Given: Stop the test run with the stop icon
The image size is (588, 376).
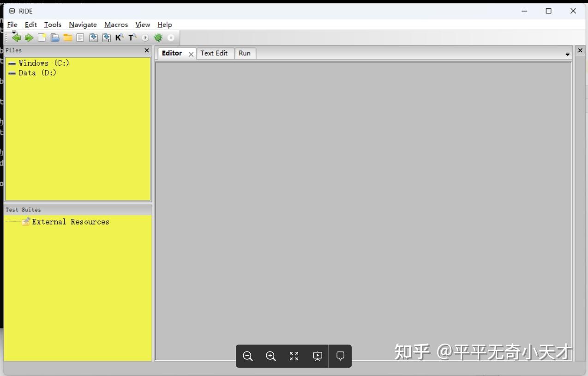Looking at the screenshot, I should pyautogui.click(x=171, y=37).
